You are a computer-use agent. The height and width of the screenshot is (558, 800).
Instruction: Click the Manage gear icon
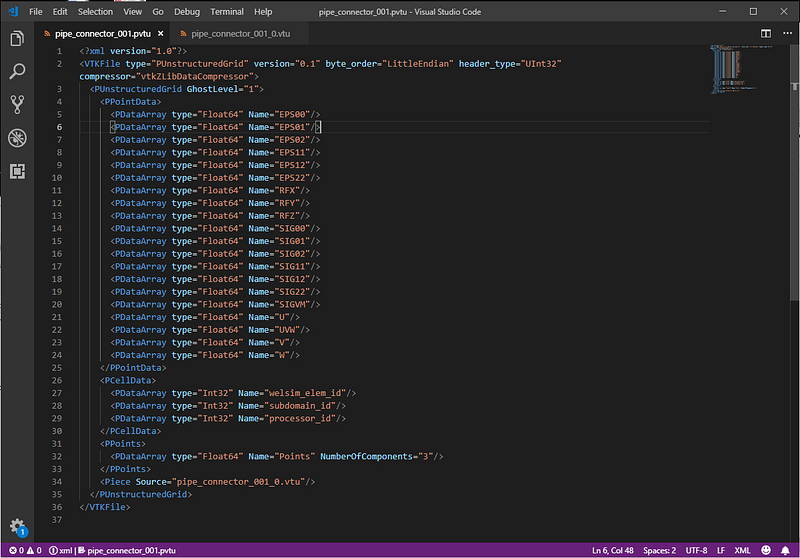pyautogui.click(x=16, y=526)
